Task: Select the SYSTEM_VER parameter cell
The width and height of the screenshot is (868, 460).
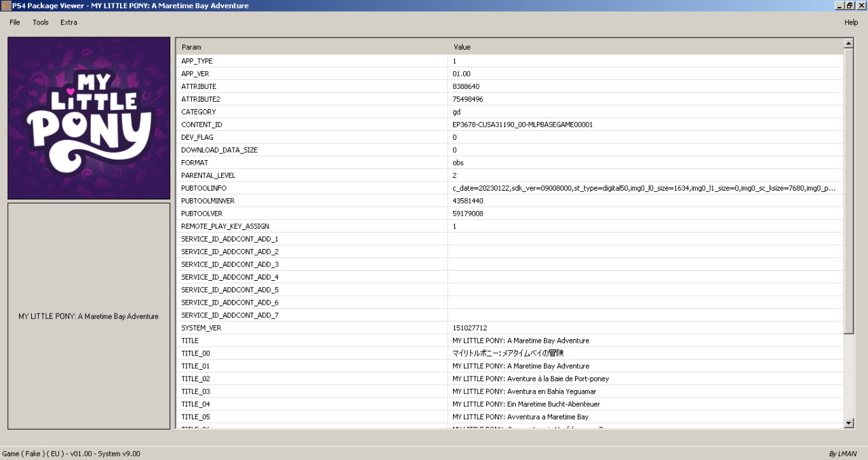Action: [x=312, y=328]
